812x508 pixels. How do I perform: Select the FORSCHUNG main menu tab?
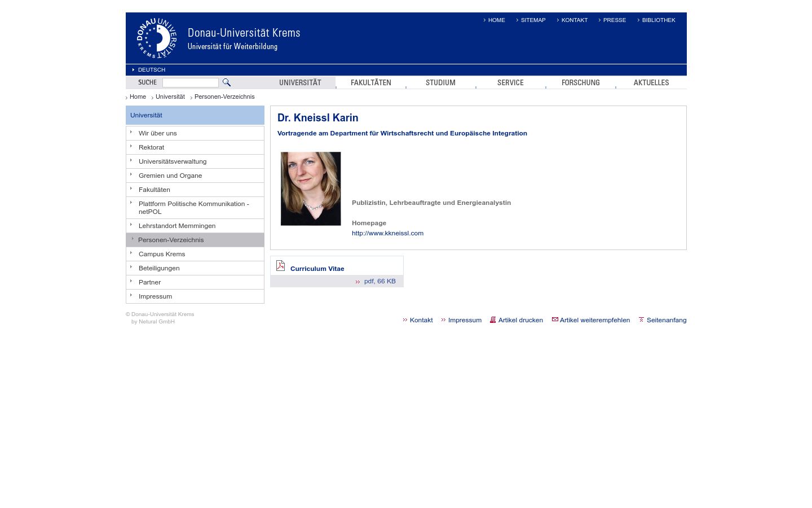click(580, 82)
